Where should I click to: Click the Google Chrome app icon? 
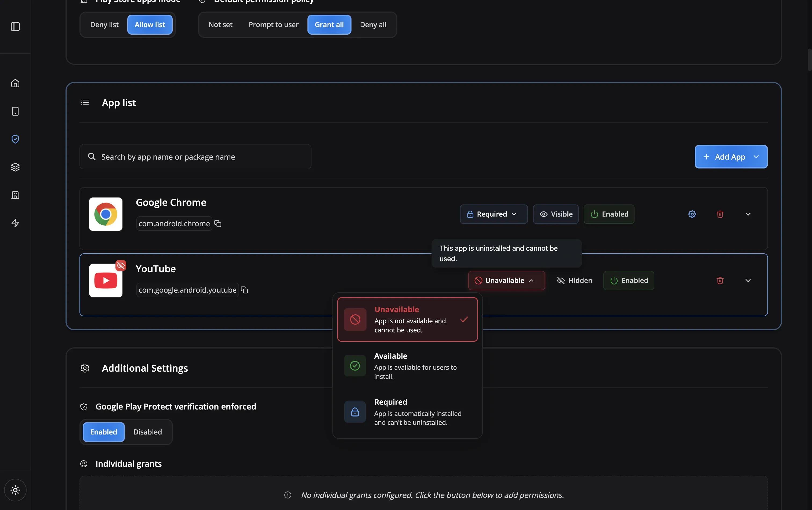(x=106, y=214)
